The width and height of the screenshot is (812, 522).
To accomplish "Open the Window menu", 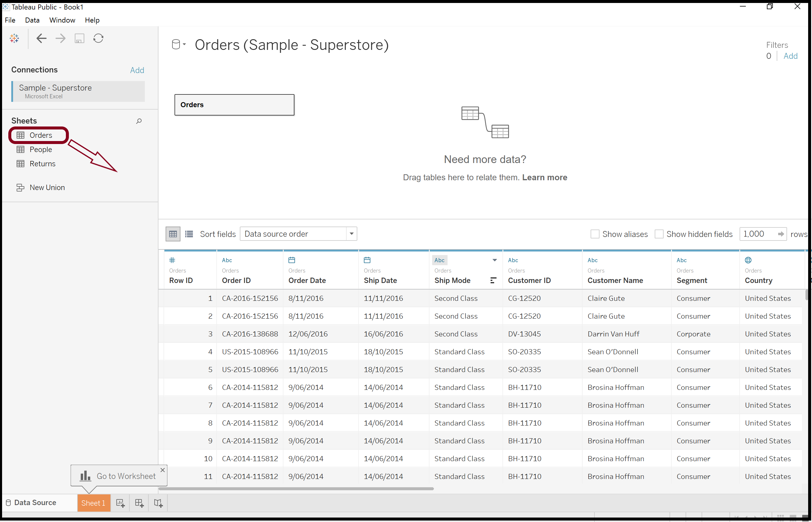I will 62,20.
